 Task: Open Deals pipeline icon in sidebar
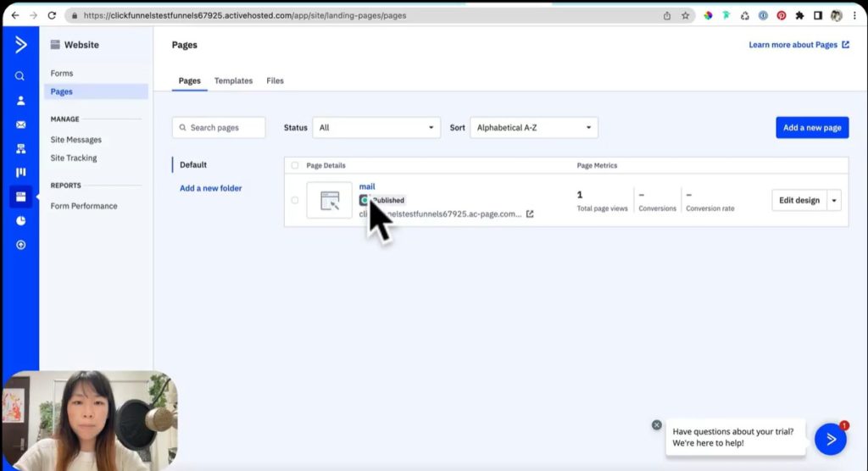[20, 173]
